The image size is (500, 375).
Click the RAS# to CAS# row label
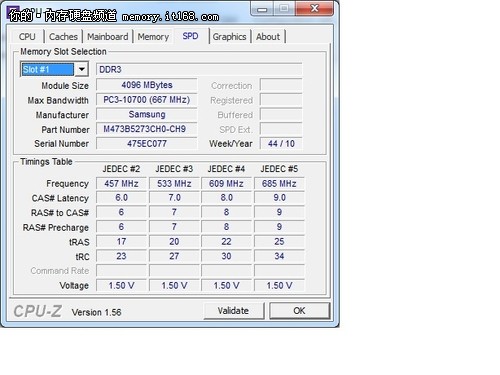pyautogui.click(x=60, y=213)
